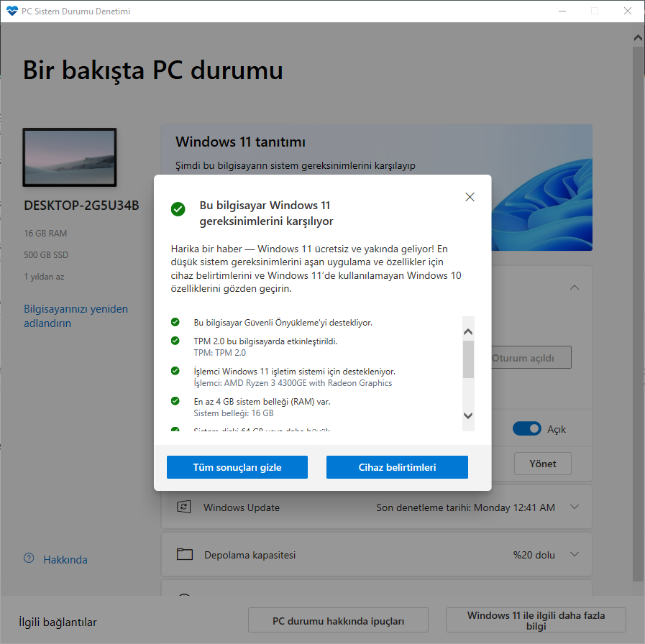This screenshot has width=645, height=644.
Task: Click 'Son denetleme tarihi: Monday 12:41 AM' text
Action: click(x=465, y=507)
